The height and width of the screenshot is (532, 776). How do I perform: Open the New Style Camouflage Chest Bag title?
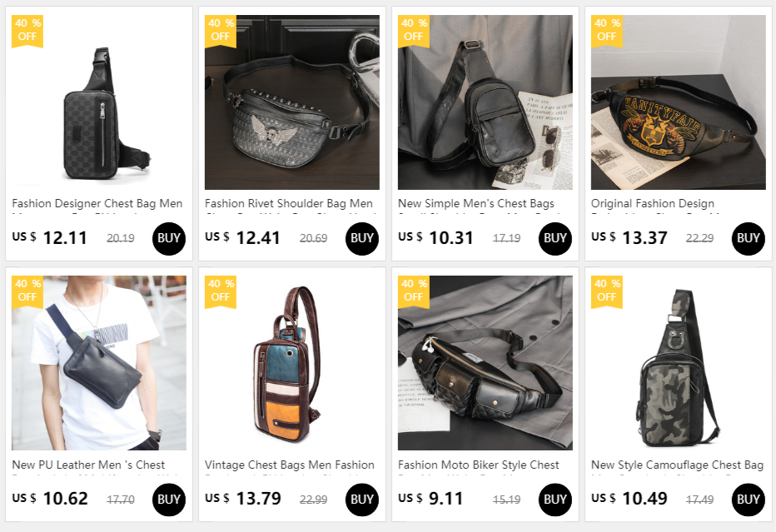coord(677,465)
